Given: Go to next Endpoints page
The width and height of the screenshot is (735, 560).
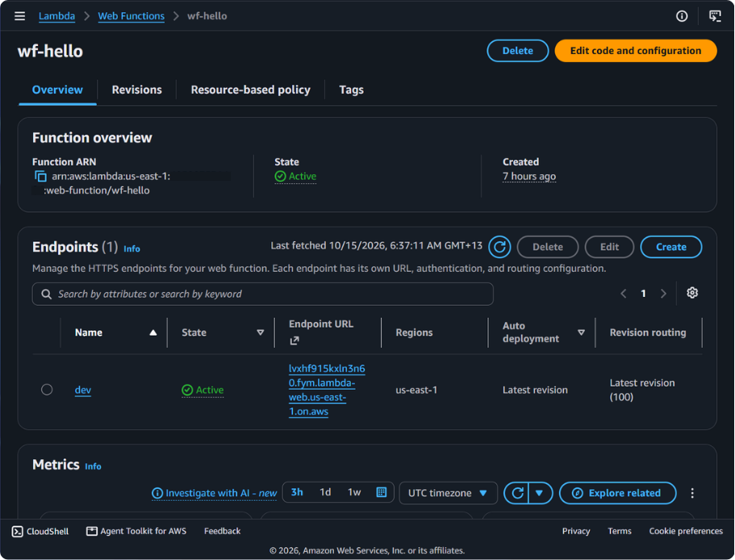Looking at the screenshot, I should pyautogui.click(x=663, y=294).
